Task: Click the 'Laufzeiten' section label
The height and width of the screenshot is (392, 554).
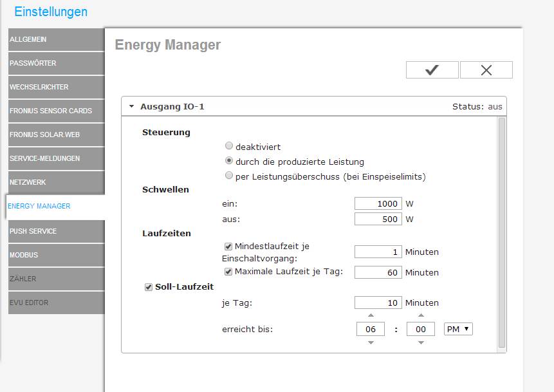Action: tap(167, 233)
